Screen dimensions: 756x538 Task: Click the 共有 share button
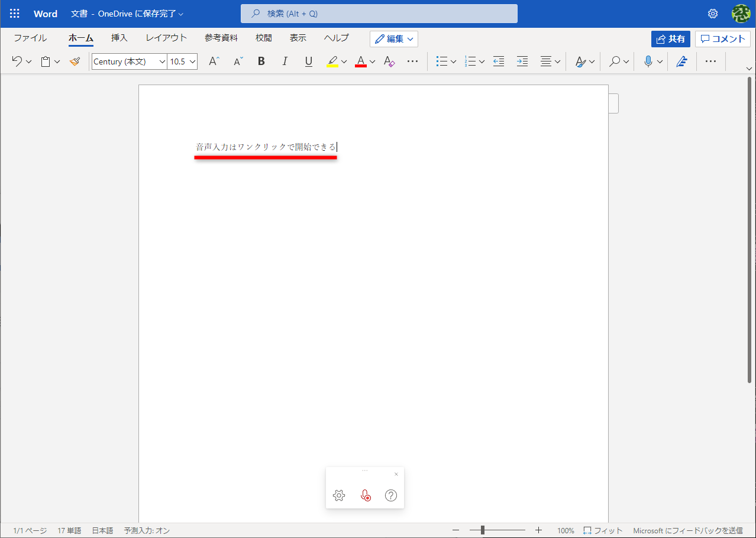pyautogui.click(x=670, y=38)
